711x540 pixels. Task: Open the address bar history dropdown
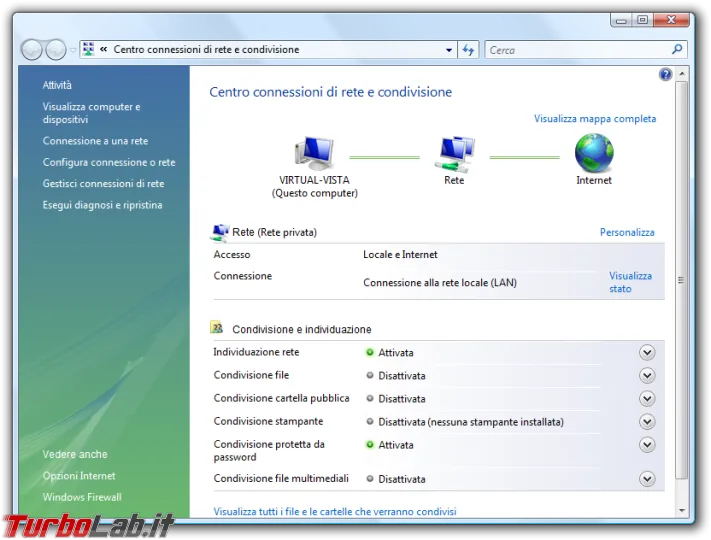pos(449,49)
